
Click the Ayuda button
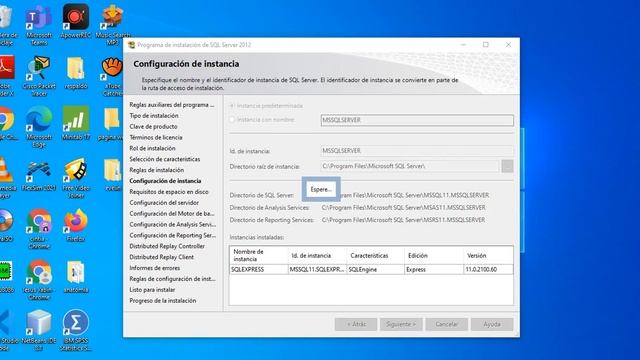coord(492,324)
